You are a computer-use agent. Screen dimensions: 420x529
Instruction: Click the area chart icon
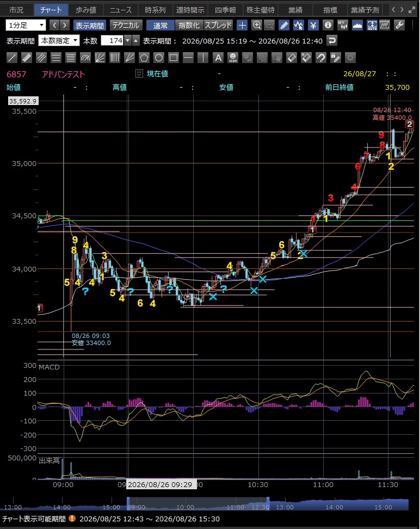tap(357, 25)
